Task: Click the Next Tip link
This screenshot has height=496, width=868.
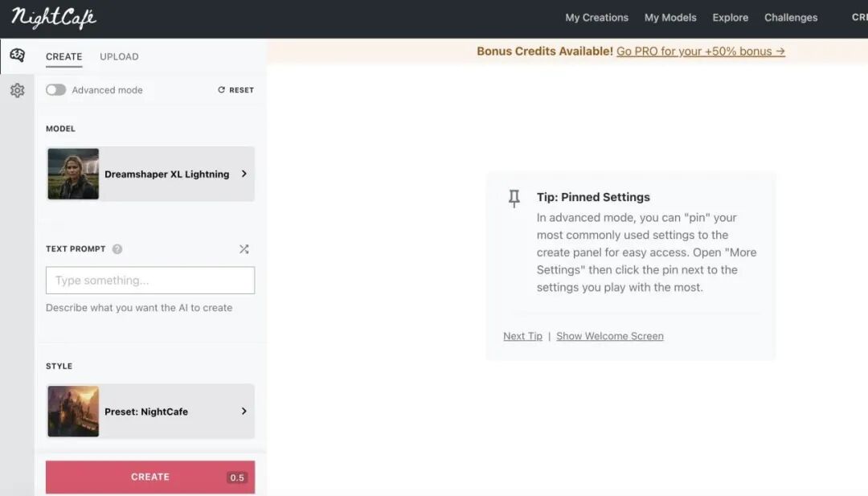Action: [522, 336]
